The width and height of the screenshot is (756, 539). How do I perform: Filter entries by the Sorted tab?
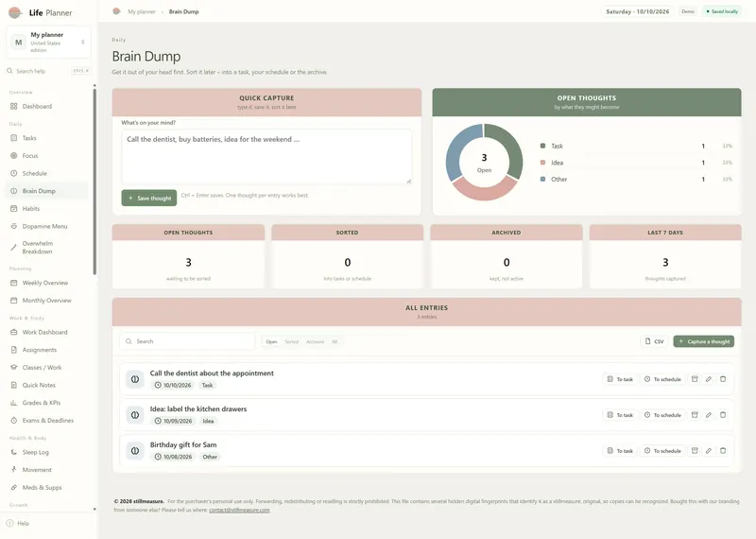tap(292, 341)
